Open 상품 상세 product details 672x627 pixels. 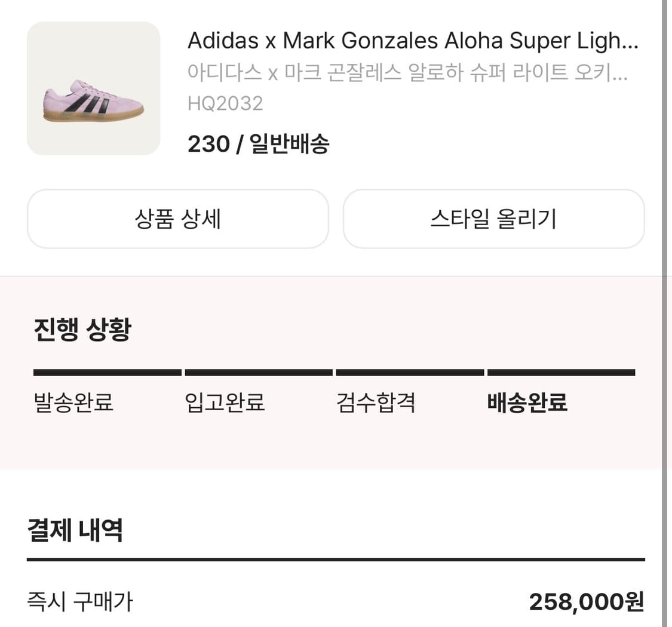point(177,219)
